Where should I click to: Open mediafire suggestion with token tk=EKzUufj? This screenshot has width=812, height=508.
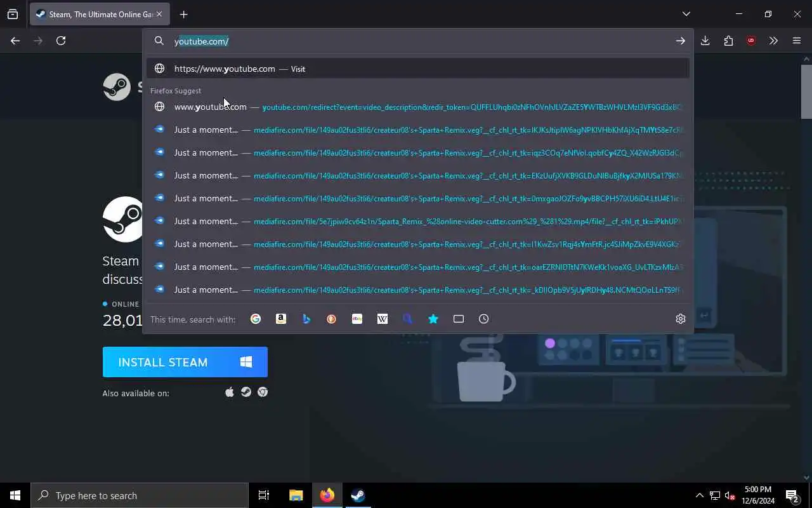click(x=418, y=175)
